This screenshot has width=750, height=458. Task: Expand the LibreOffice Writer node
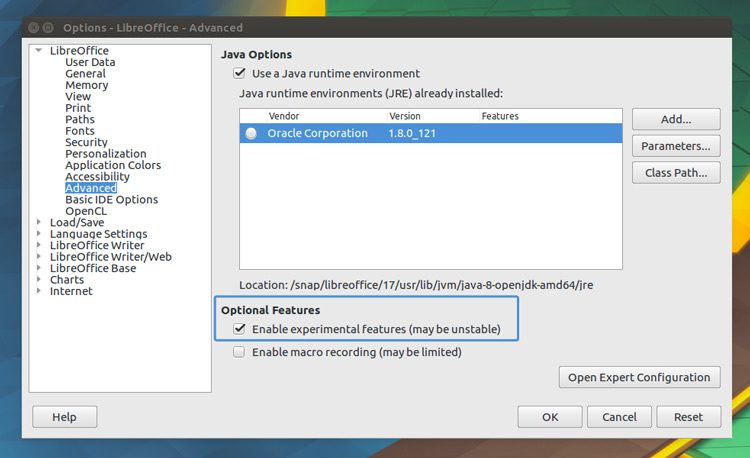(x=39, y=245)
